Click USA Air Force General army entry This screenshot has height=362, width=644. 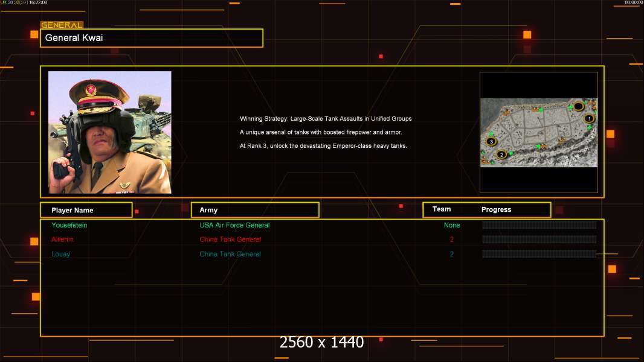coord(234,225)
